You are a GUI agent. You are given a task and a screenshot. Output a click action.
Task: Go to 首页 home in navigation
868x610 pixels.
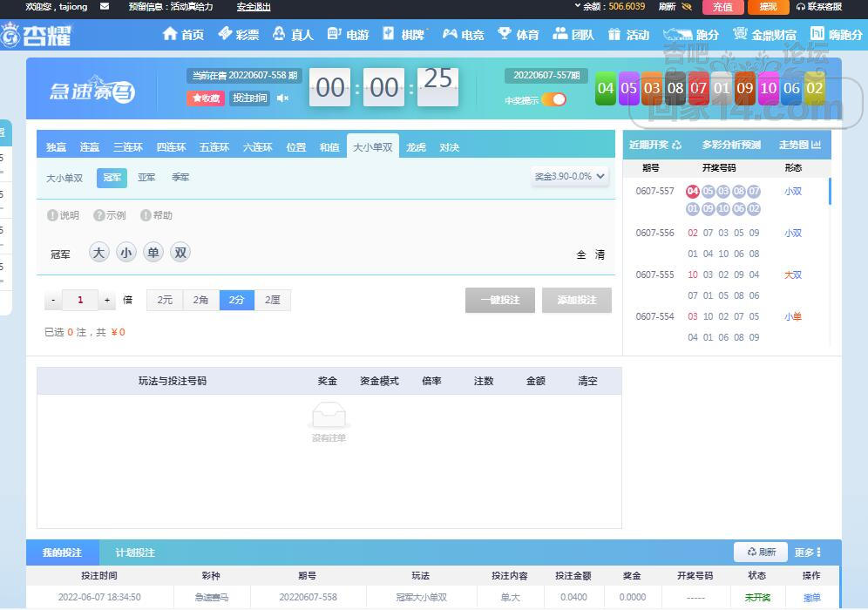click(x=183, y=35)
